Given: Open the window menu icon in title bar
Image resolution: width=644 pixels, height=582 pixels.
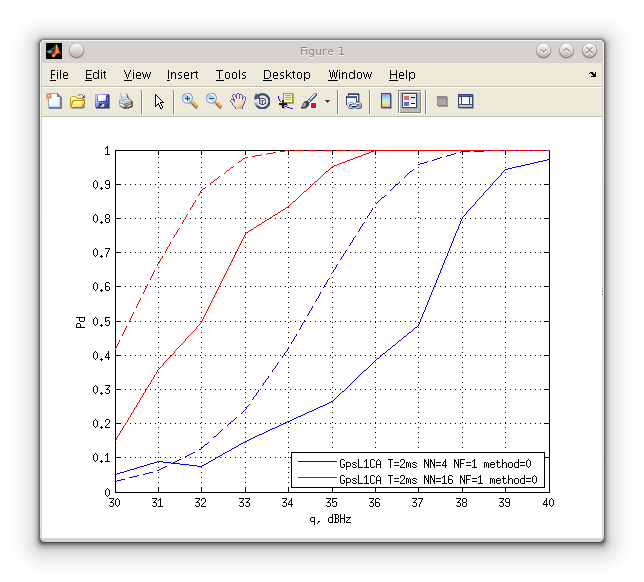Looking at the screenshot, I should 54,51.
